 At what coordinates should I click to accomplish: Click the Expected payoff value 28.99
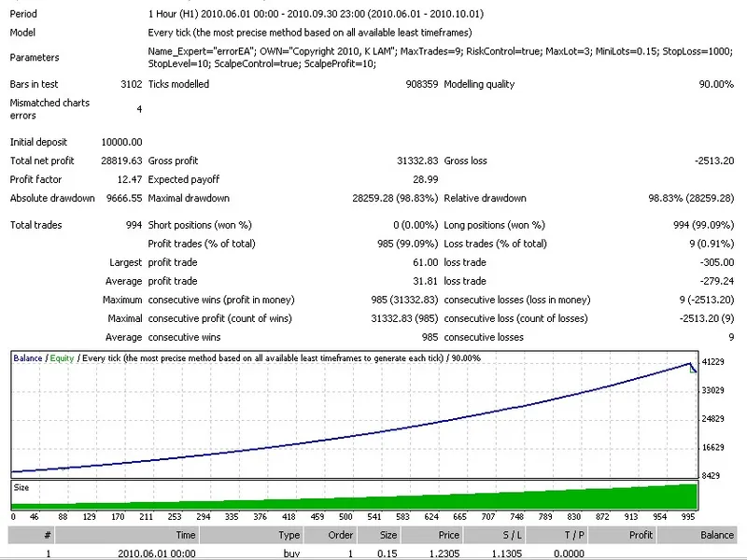tap(426, 179)
